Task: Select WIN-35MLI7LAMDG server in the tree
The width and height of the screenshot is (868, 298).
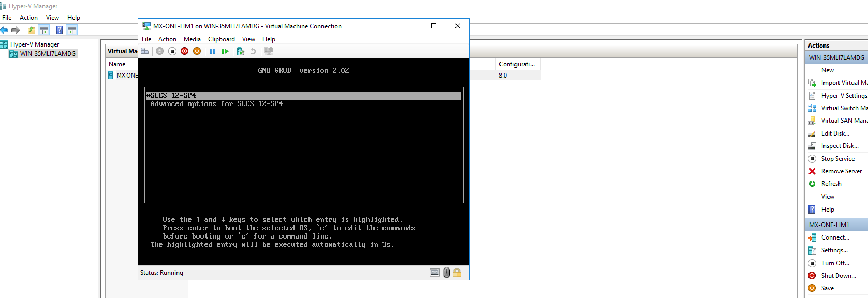Action: click(x=48, y=54)
